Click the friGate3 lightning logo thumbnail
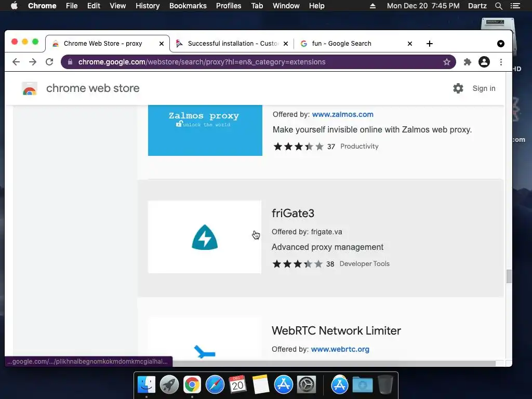Viewport: 532px width, 399px height. (x=205, y=237)
